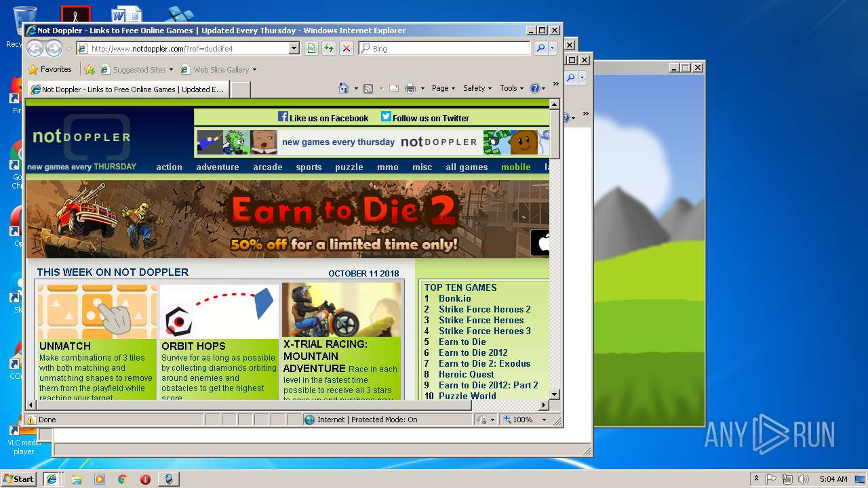
Task: Launch Windows Media Player from taskbar
Action: pyautogui.click(x=99, y=479)
